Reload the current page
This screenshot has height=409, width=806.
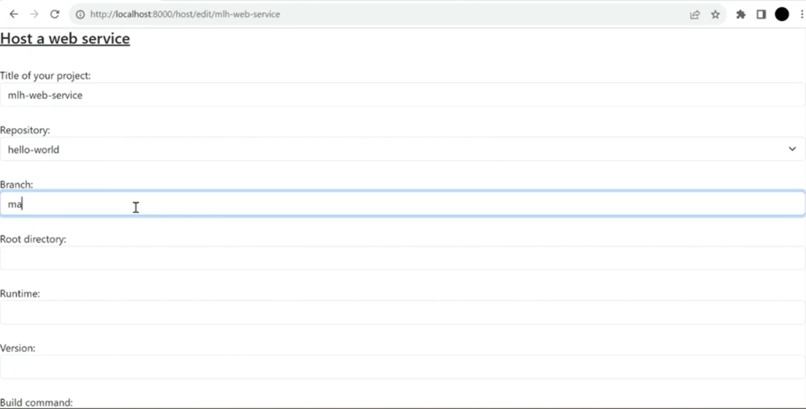(54, 14)
